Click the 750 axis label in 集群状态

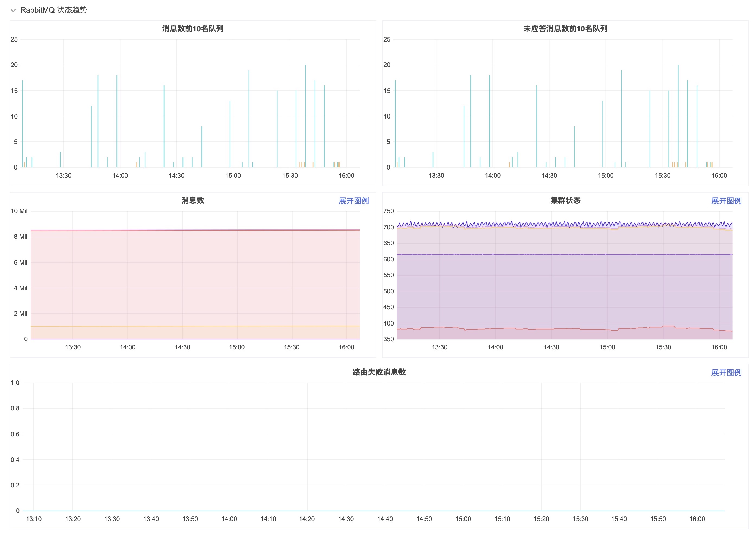(x=388, y=211)
